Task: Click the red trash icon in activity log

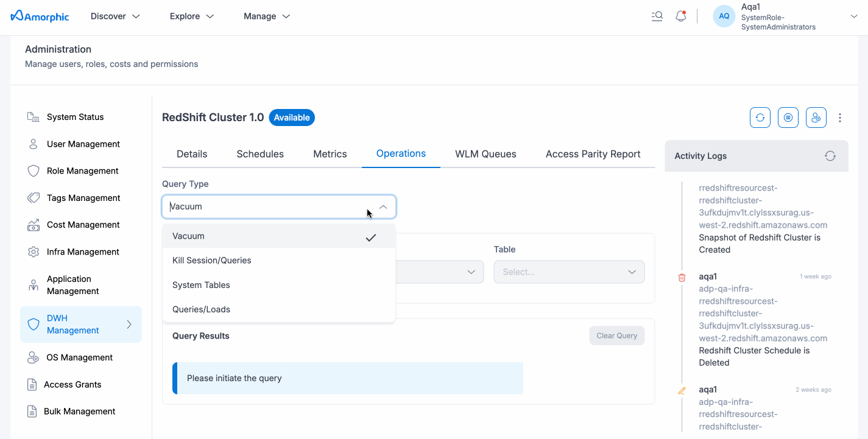Action: click(682, 278)
